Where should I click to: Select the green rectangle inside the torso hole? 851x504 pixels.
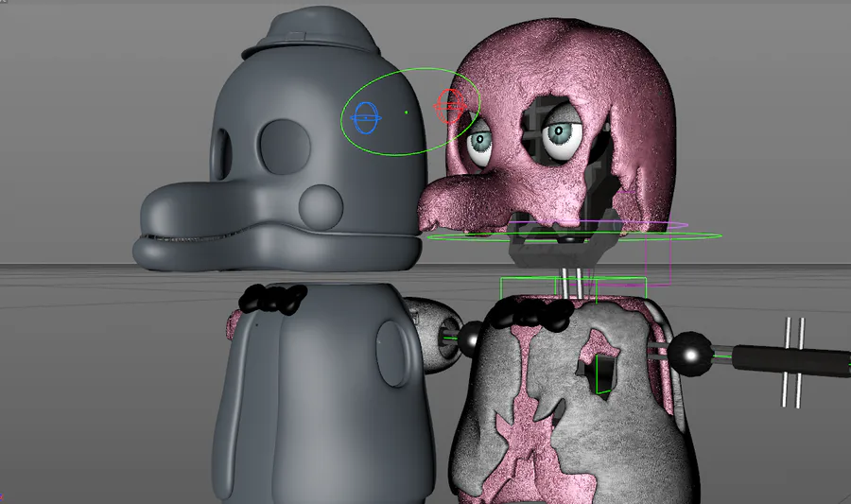605,374
